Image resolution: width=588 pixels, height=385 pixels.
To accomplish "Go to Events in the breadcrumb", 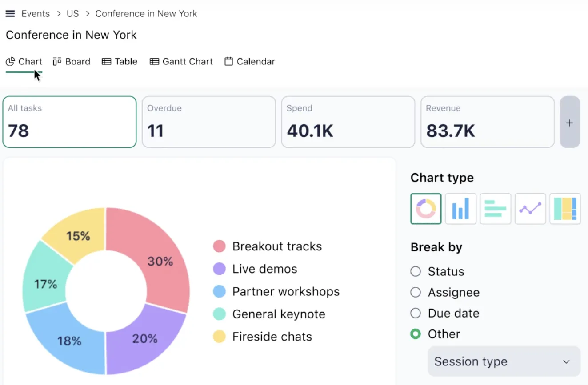I will (36, 14).
